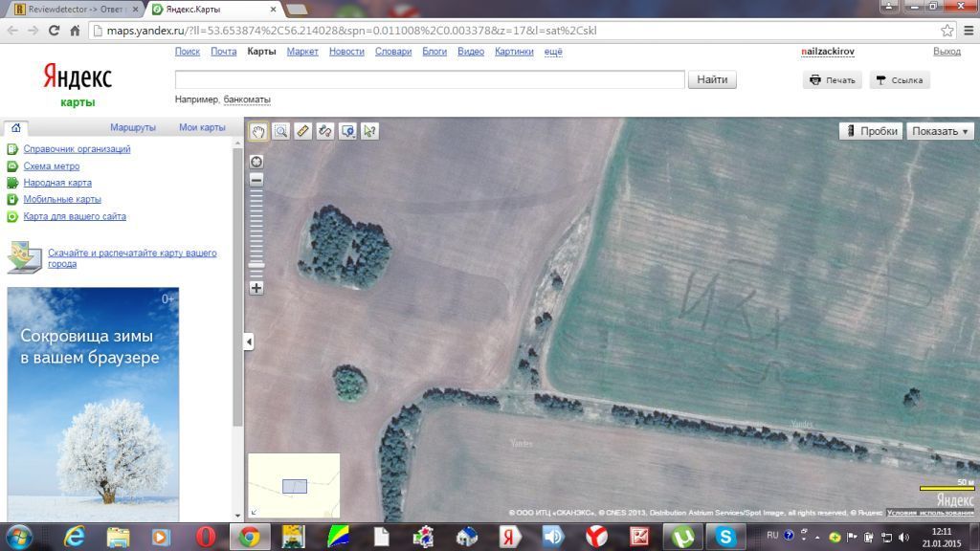Click the map info pointer tool

point(370,131)
